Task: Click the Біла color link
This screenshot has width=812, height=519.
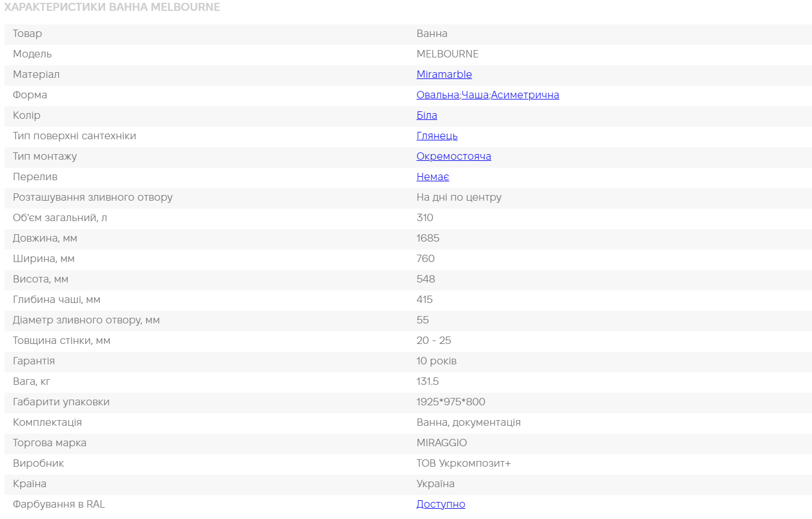Action: 426,115
